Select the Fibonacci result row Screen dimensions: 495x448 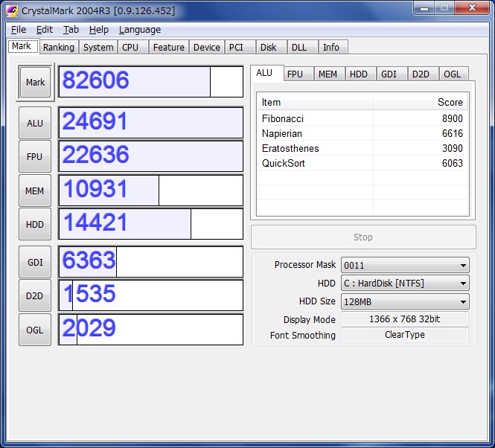[x=363, y=118]
